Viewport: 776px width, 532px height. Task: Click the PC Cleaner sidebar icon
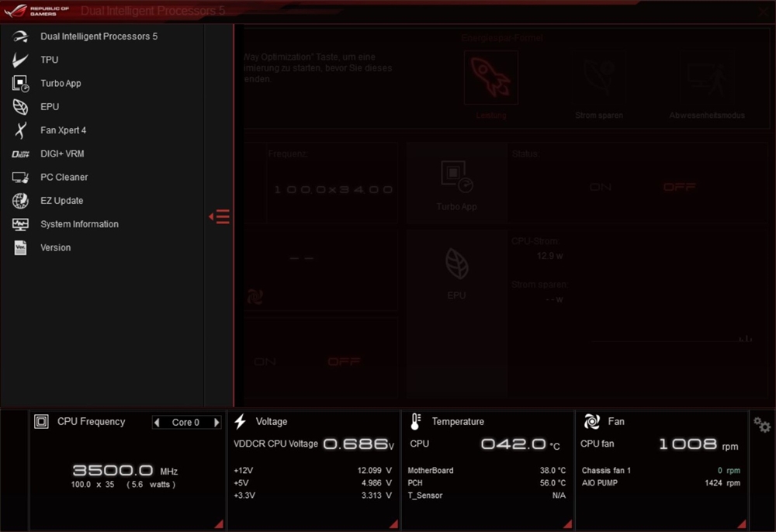tap(20, 177)
